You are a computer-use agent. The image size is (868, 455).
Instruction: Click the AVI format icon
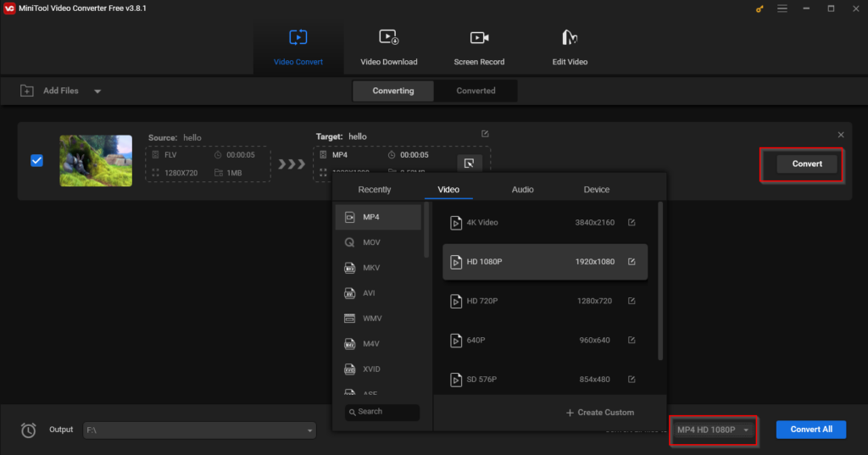pyautogui.click(x=349, y=293)
